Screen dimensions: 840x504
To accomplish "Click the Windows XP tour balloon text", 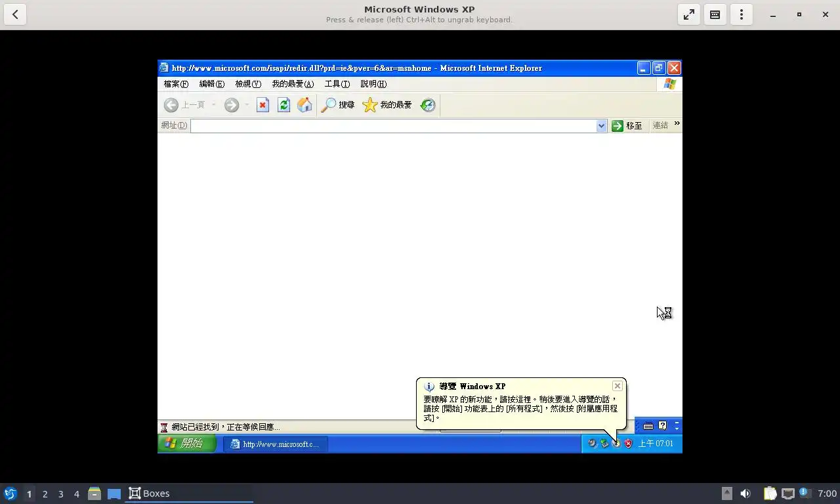I will [x=520, y=408].
